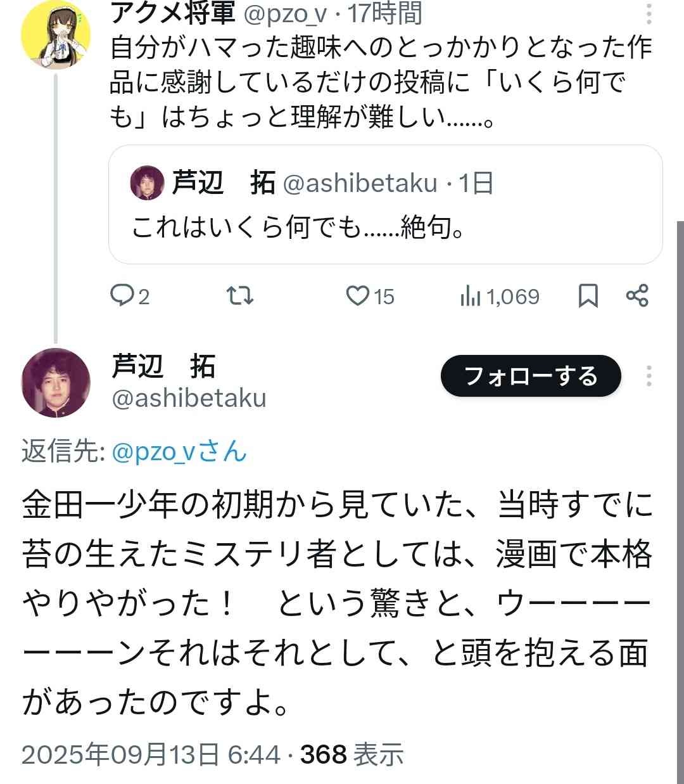Click the フォローする button
The height and width of the screenshot is (784, 684).
point(531,376)
